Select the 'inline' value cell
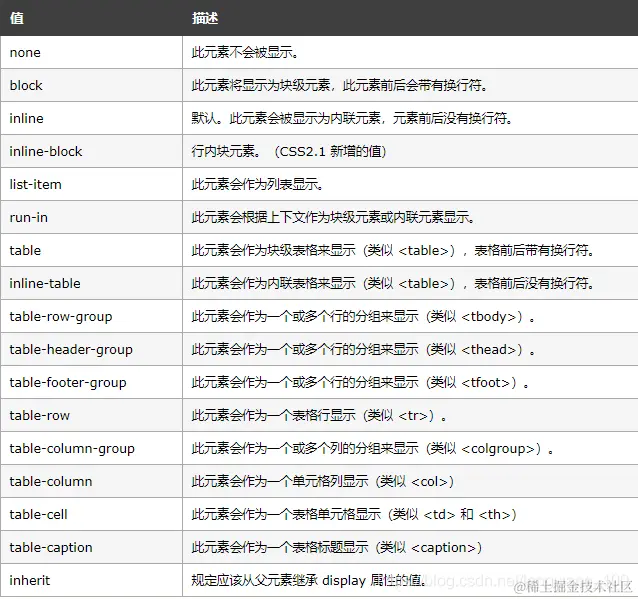This screenshot has width=638, height=599. [x=92, y=118]
